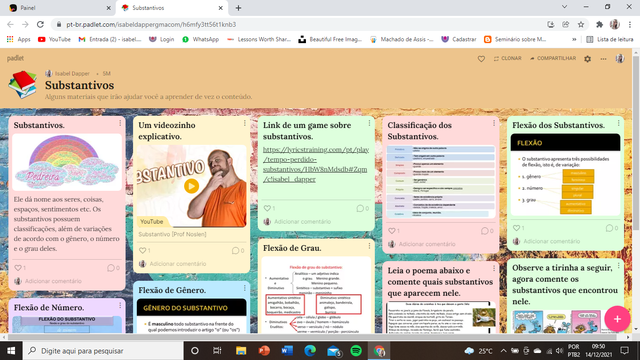
Task: Click the padlet logo text
Action: tap(15, 58)
